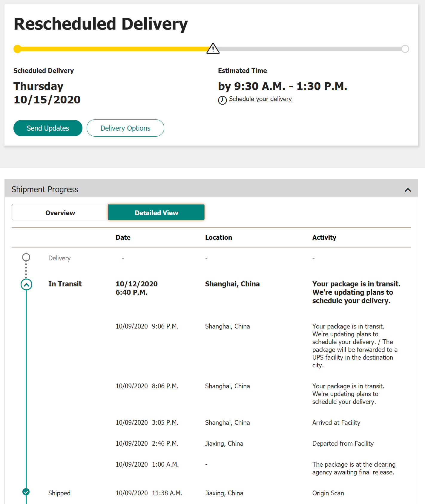Switch to the Overview tab
This screenshot has width=425, height=504.
coord(60,213)
